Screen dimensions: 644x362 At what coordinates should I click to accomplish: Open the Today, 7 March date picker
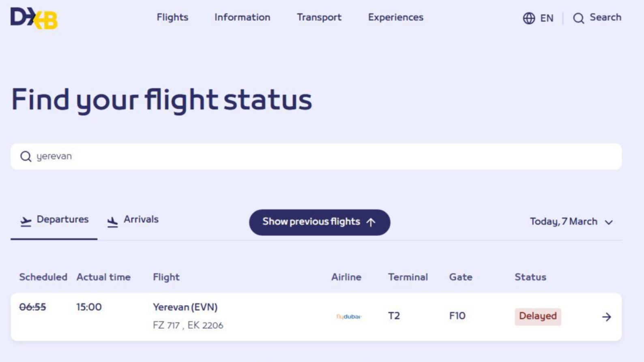pyautogui.click(x=563, y=222)
